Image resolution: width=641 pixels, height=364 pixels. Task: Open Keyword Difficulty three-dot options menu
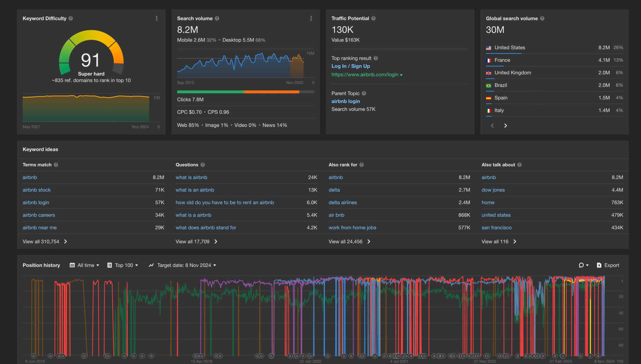click(x=157, y=18)
